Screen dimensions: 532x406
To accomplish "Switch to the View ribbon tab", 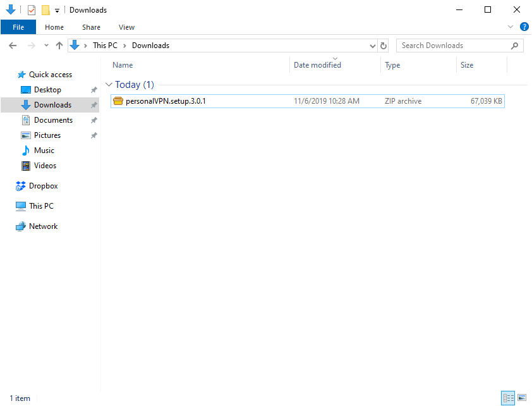I will [x=126, y=27].
